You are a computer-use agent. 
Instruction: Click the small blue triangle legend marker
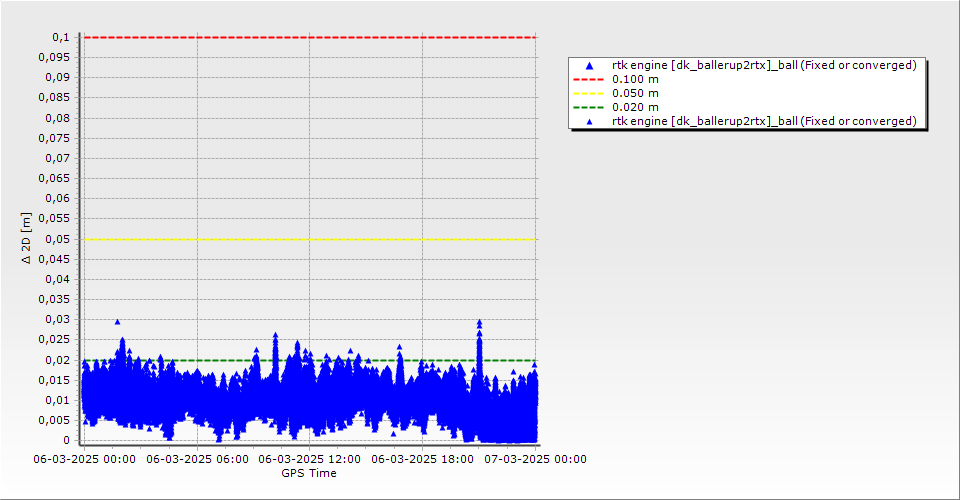point(589,122)
